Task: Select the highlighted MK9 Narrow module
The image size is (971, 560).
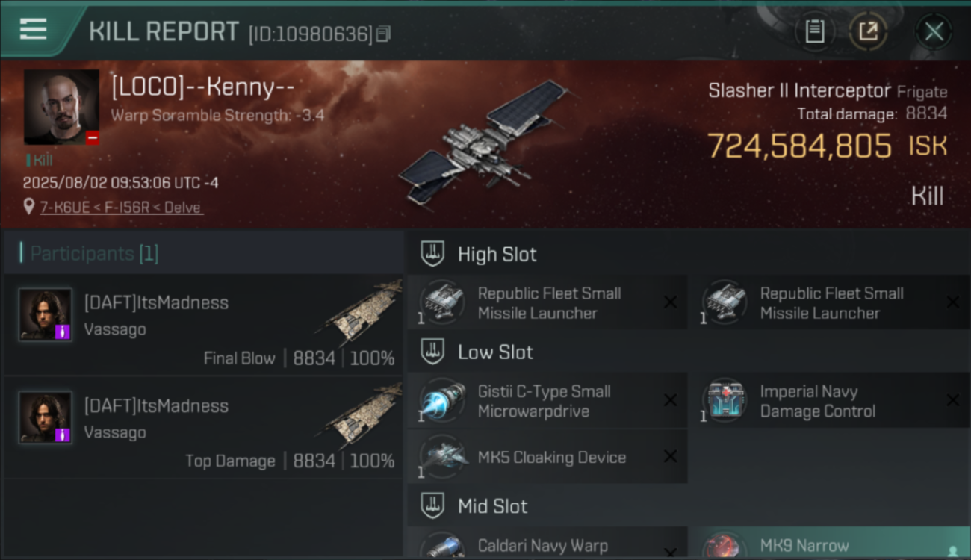Action: 830,542
